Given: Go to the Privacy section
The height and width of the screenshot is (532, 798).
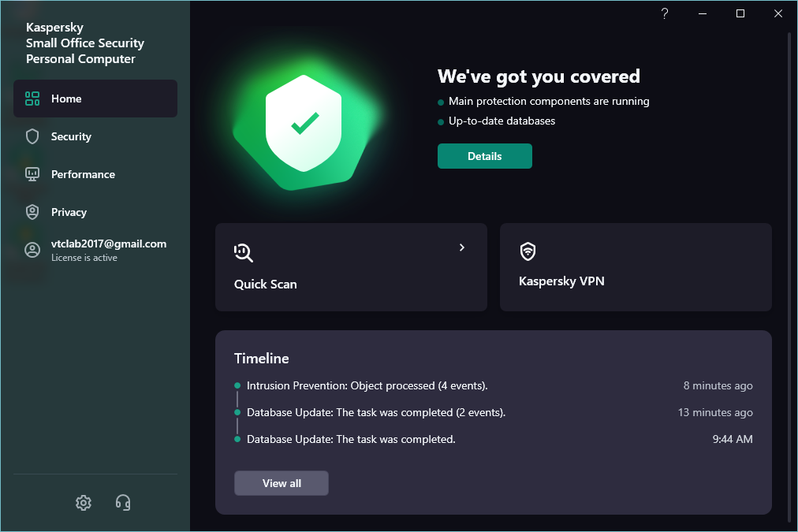Looking at the screenshot, I should pyautogui.click(x=69, y=212).
